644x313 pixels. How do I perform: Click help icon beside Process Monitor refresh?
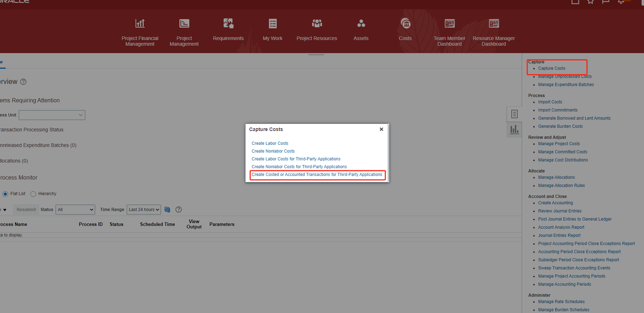[x=179, y=210]
